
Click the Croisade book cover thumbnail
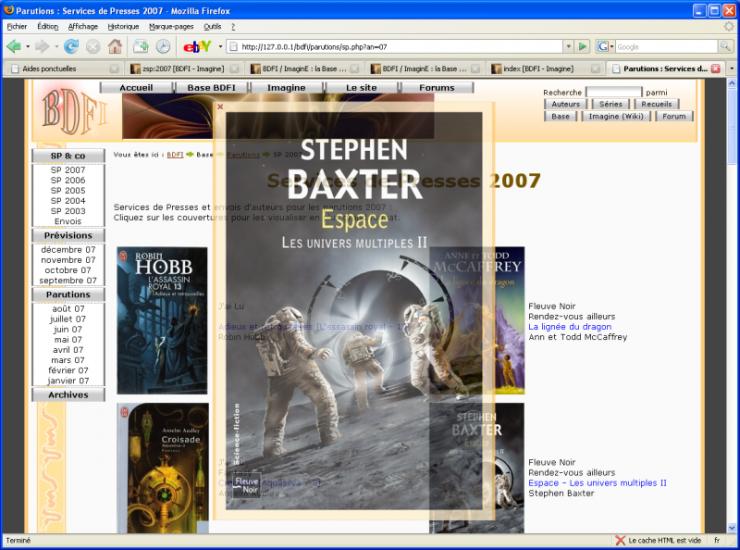(163, 468)
